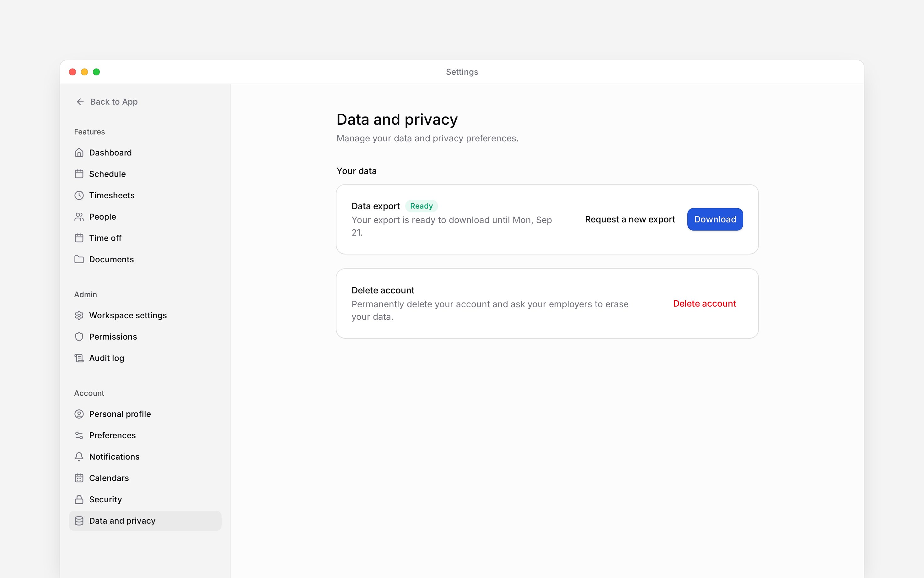
Task: Click the red Delete account button
Action: (704, 303)
